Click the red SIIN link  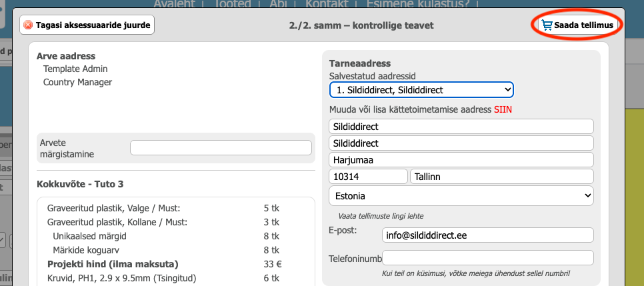click(x=503, y=109)
